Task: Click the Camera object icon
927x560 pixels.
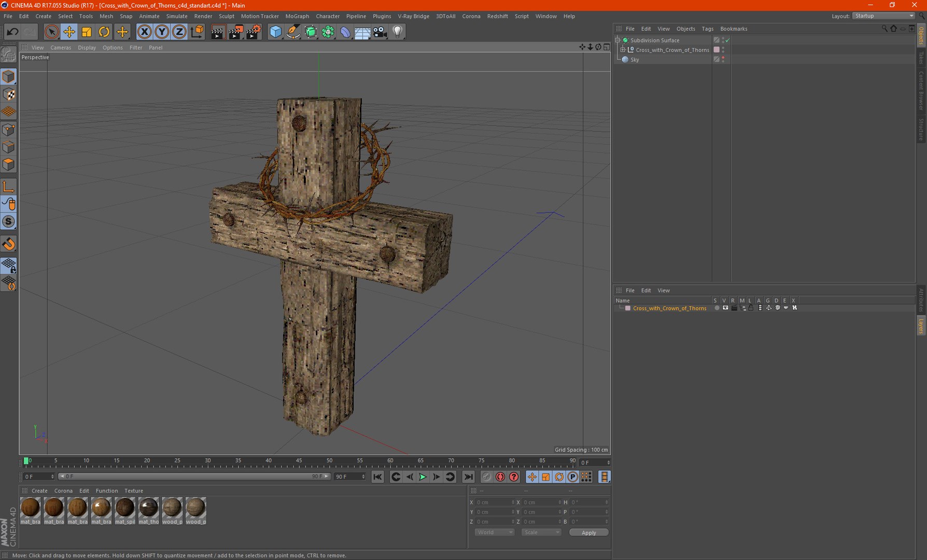Action: pos(380,32)
